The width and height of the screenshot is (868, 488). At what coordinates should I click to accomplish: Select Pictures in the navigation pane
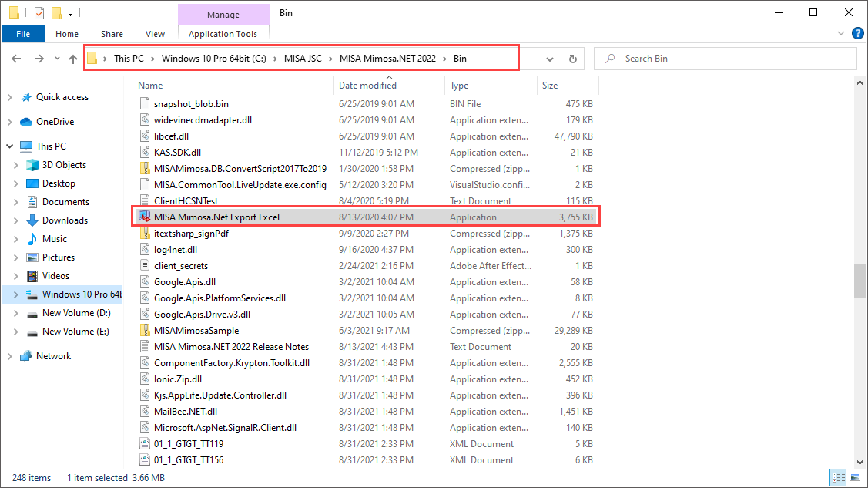[58, 257]
